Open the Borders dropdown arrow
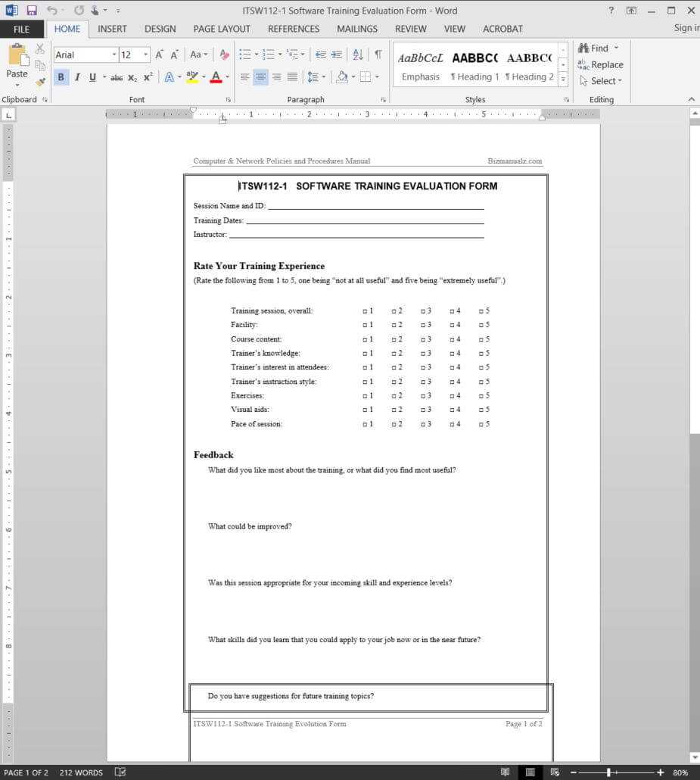This screenshot has width=700, height=780. pos(377,77)
